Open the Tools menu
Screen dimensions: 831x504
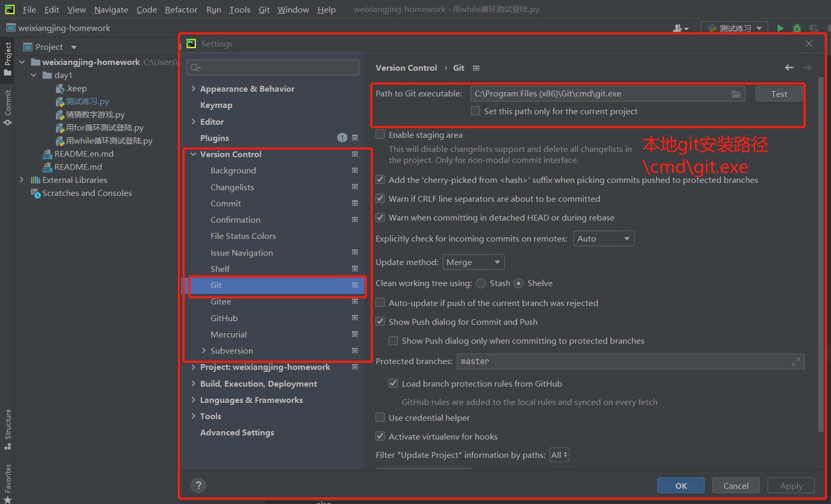239,9
